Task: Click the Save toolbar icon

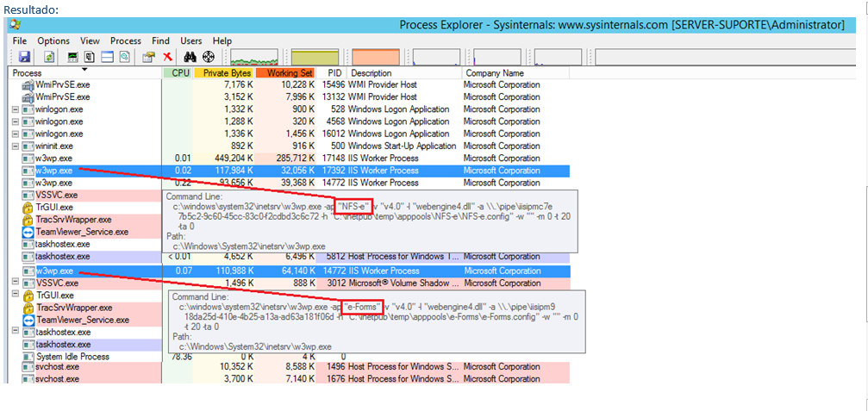Action: (24, 57)
